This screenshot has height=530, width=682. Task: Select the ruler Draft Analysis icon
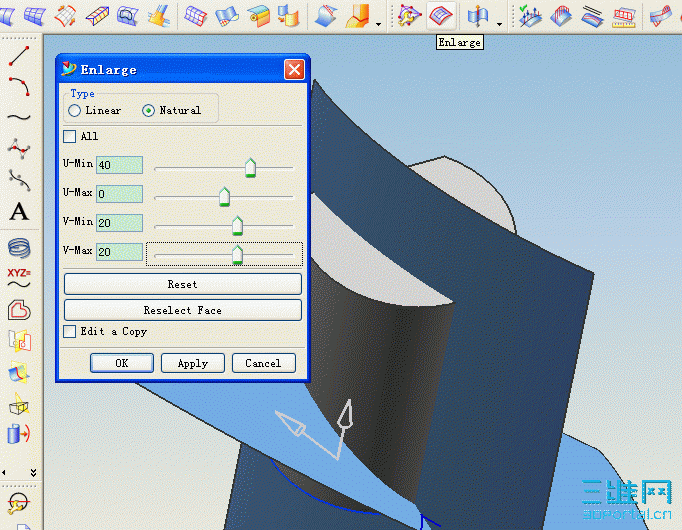point(624,17)
